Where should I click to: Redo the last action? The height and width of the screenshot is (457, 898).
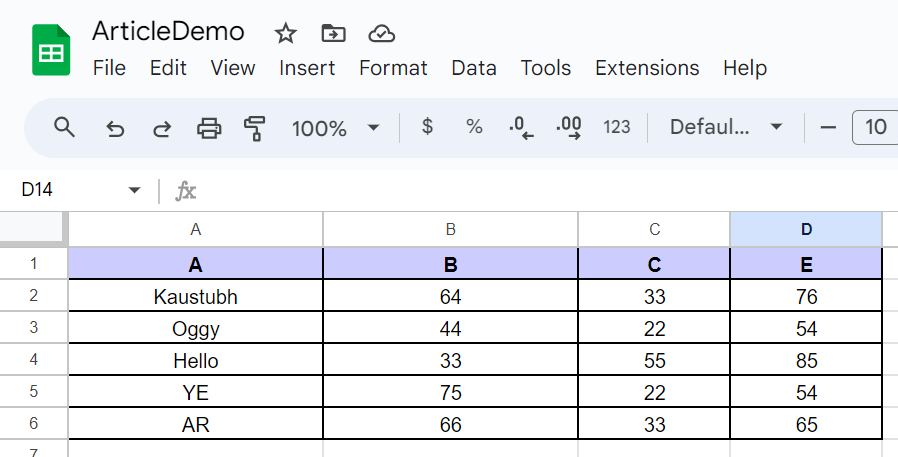coord(162,128)
